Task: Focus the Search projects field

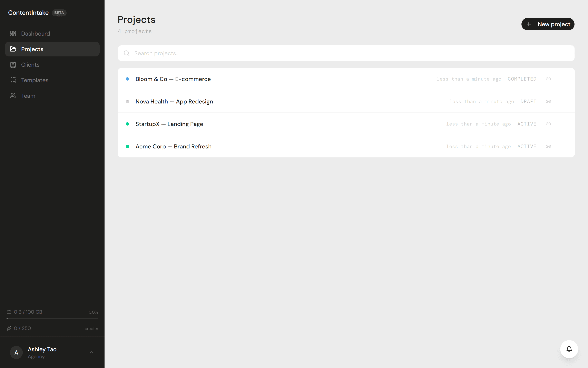Action: 346,53
